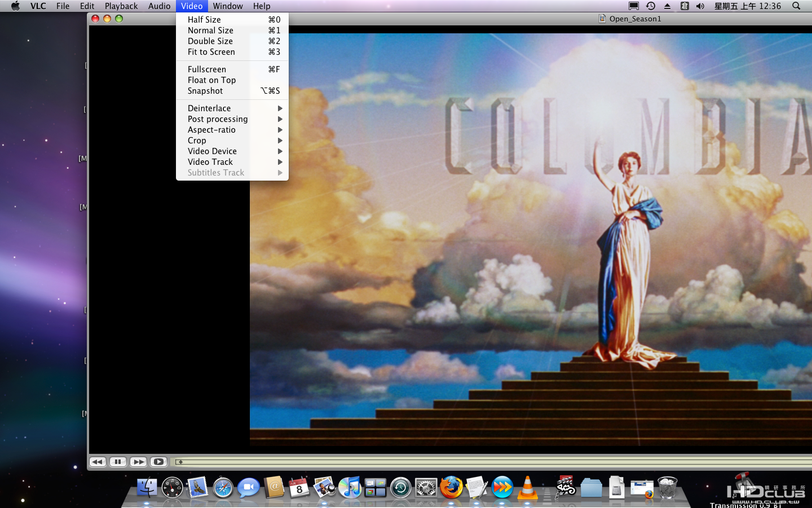
Task: Open volume control in the menu bar
Action: point(700,6)
